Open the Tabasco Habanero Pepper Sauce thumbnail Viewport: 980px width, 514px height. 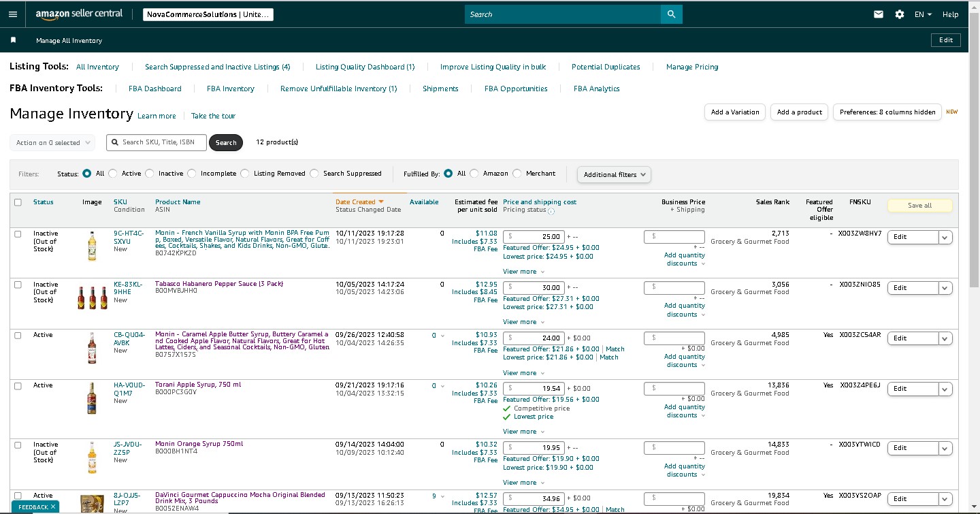[93, 298]
